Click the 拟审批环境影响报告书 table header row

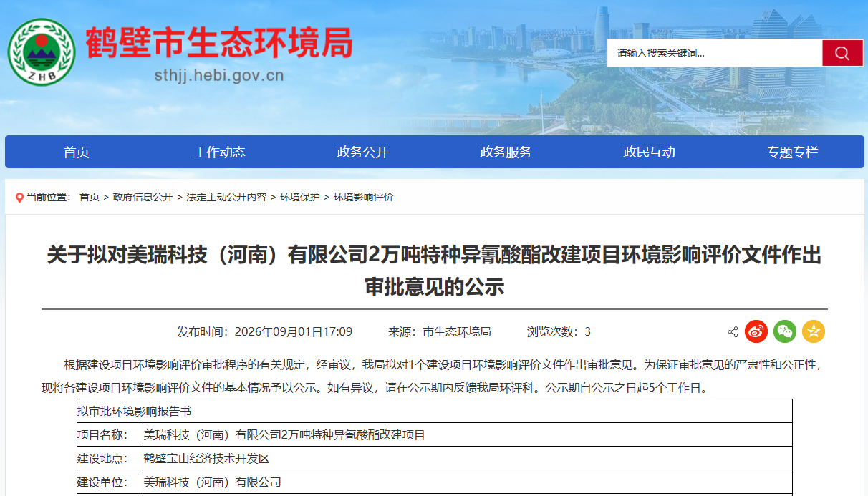point(434,411)
